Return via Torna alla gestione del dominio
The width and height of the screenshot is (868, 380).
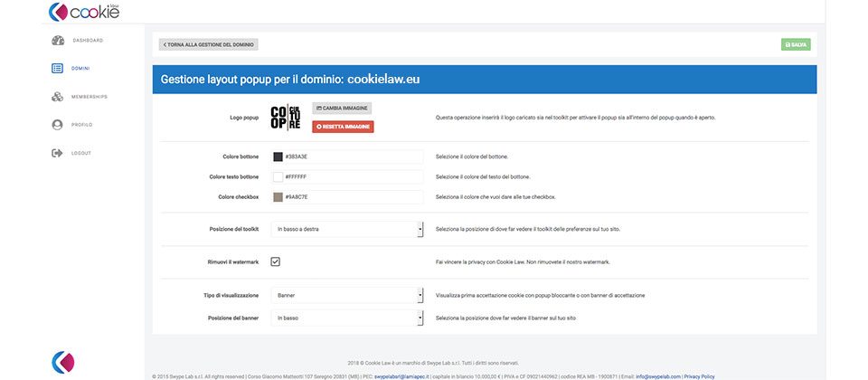209,45
